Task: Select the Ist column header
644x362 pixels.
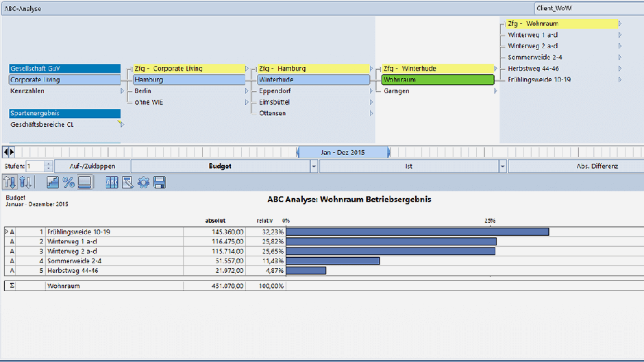Action: (408, 166)
